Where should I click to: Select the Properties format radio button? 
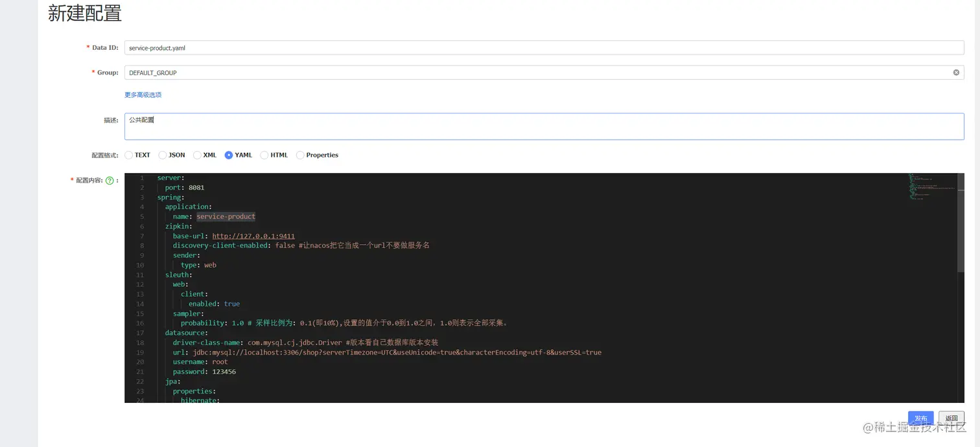300,155
